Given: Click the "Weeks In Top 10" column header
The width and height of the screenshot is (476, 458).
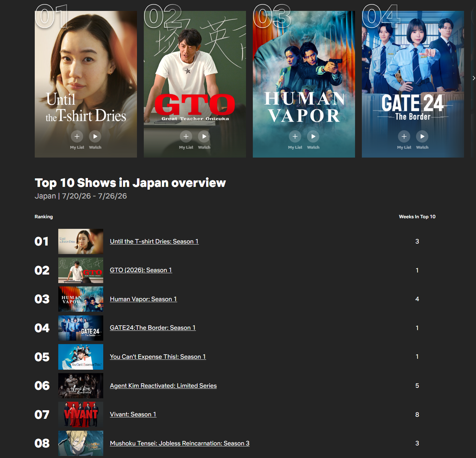Looking at the screenshot, I should (417, 217).
